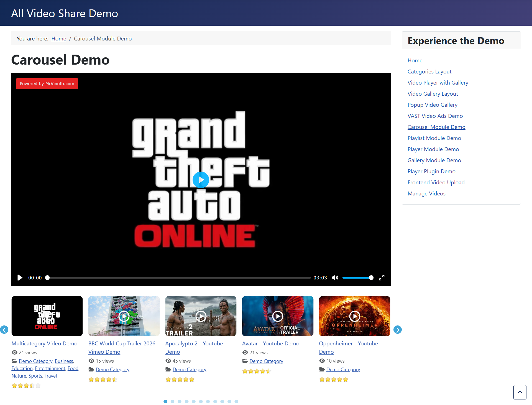Screen dimensions: 532x405
Task: Open Oppenheimer - Youtube Demo link
Action: point(349,348)
